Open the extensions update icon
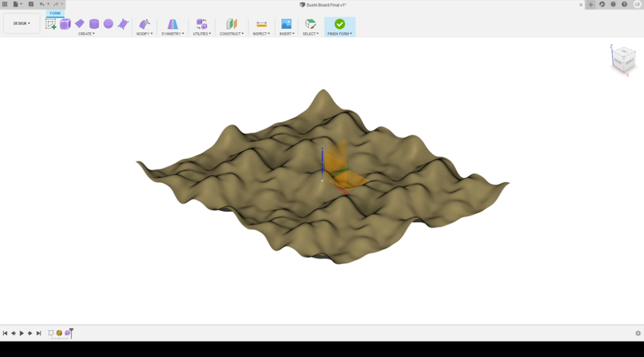The width and height of the screenshot is (644, 357). pyautogui.click(x=602, y=4)
